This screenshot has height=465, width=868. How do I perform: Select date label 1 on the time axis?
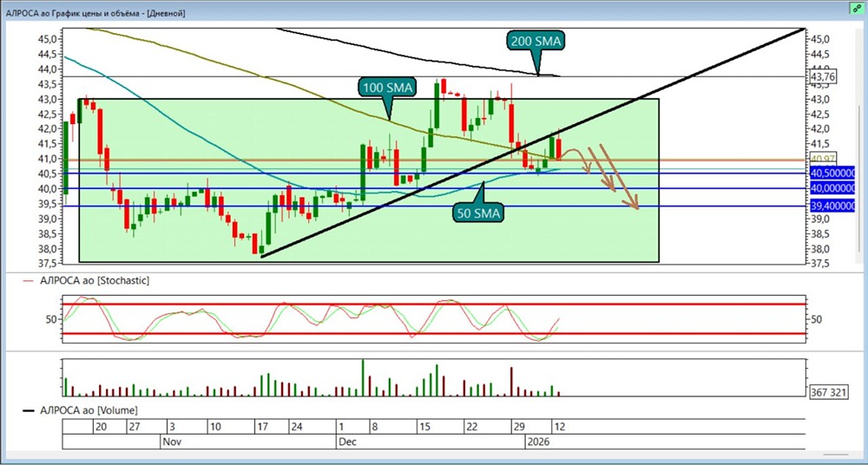(341, 427)
